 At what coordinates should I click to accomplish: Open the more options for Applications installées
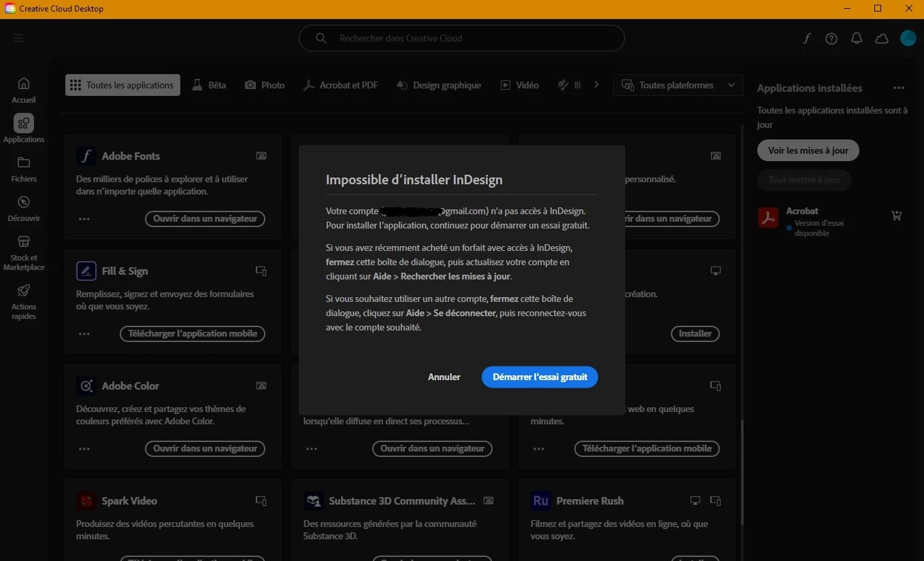(899, 88)
